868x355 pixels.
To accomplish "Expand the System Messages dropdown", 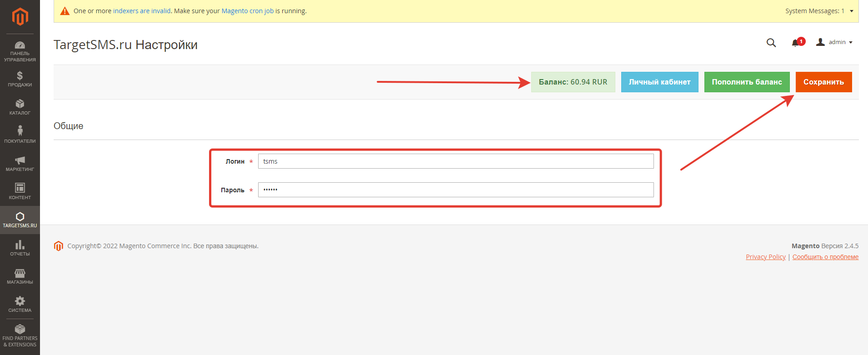I will (819, 11).
